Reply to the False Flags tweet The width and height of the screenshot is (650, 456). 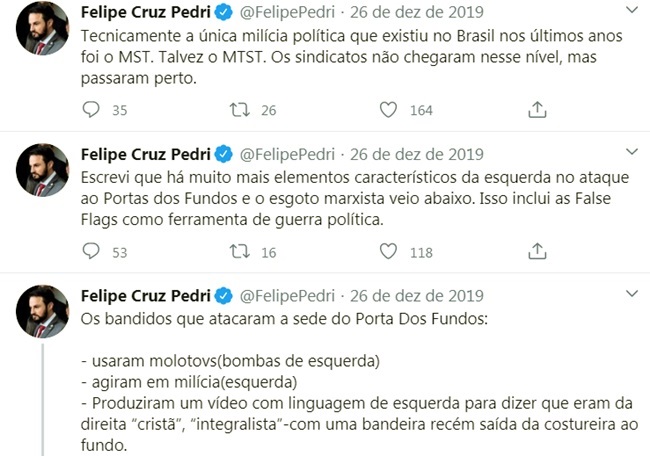pos(91,253)
